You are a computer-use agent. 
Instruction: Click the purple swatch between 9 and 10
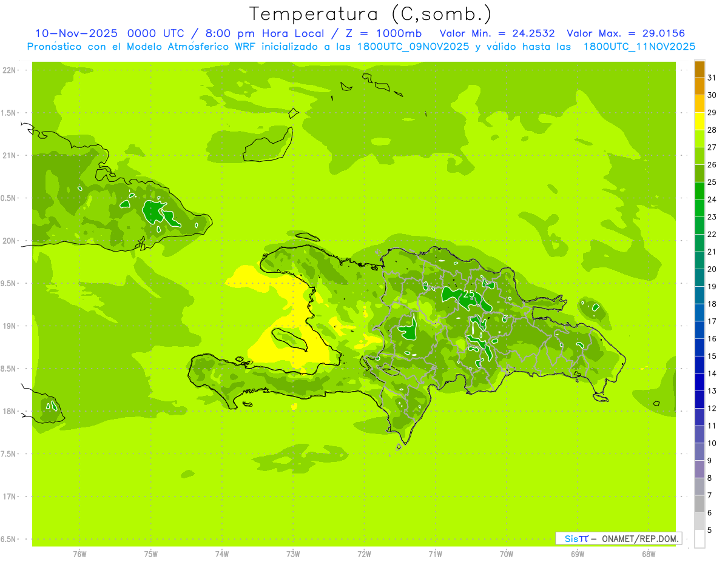click(x=699, y=452)
